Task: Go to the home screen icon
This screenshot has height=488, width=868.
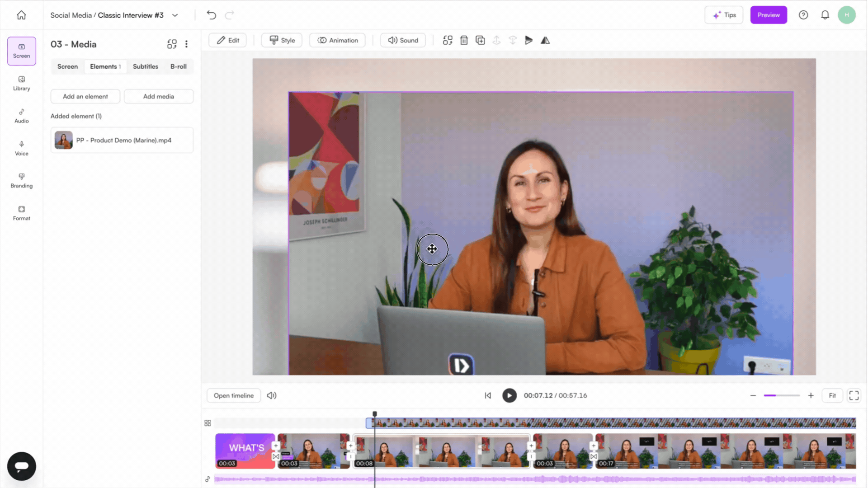Action: coord(21,15)
